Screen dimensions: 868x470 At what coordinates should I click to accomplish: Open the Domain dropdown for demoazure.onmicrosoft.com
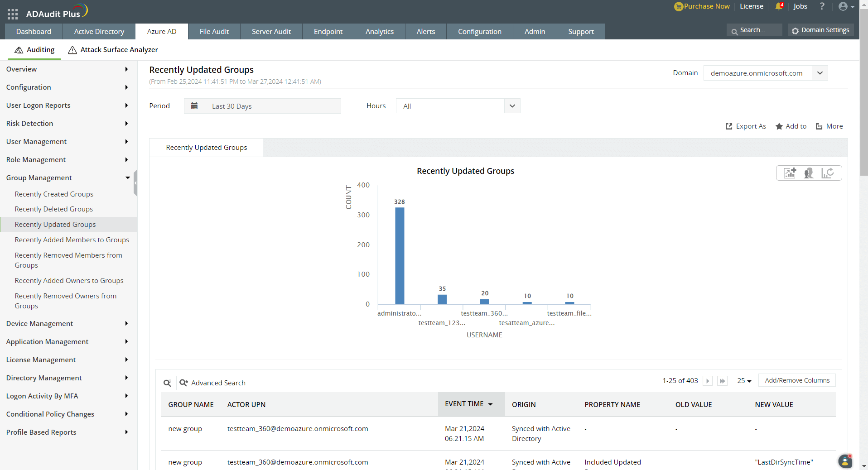[820, 73]
